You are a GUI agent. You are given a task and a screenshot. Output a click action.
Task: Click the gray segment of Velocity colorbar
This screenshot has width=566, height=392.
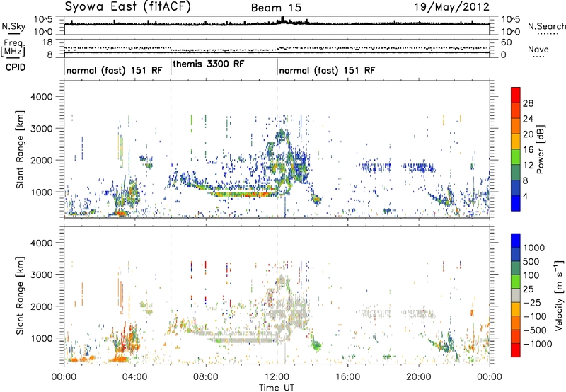click(516, 295)
